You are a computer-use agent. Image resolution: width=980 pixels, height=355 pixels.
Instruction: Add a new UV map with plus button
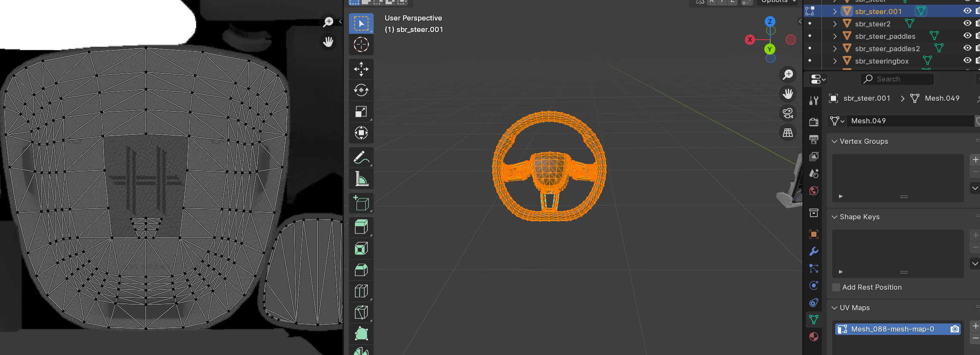975,326
